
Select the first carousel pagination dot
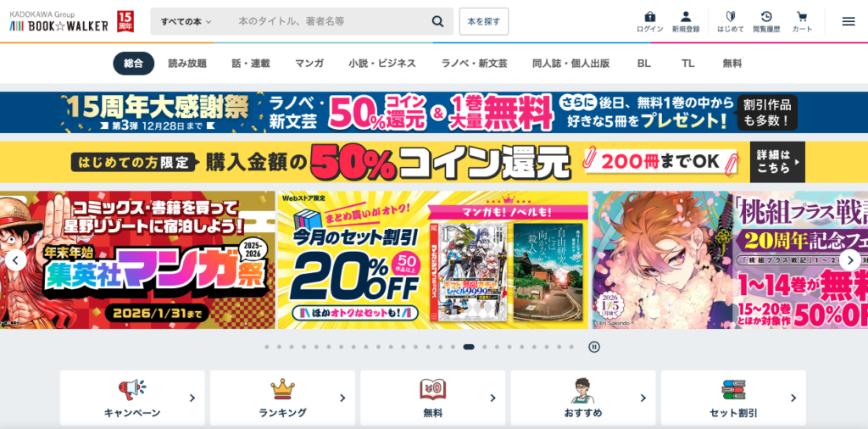pos(267,347)
